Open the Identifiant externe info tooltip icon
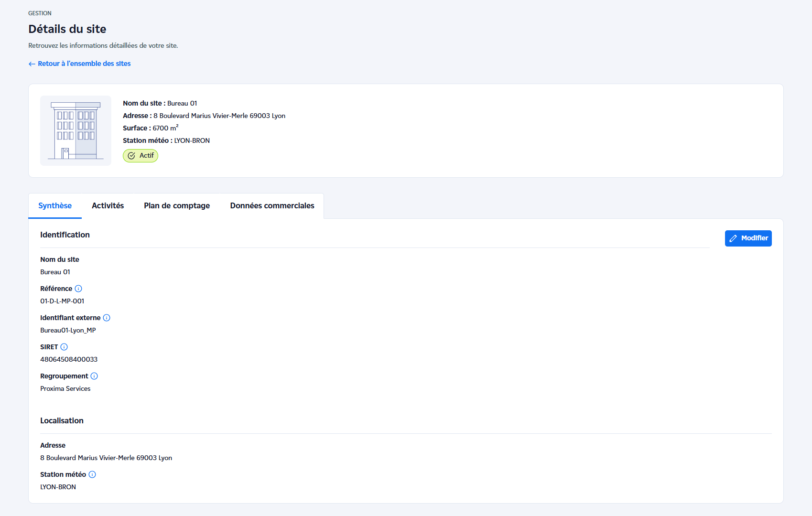The height and width of the screenshot is (516, 812). [107, 318]
